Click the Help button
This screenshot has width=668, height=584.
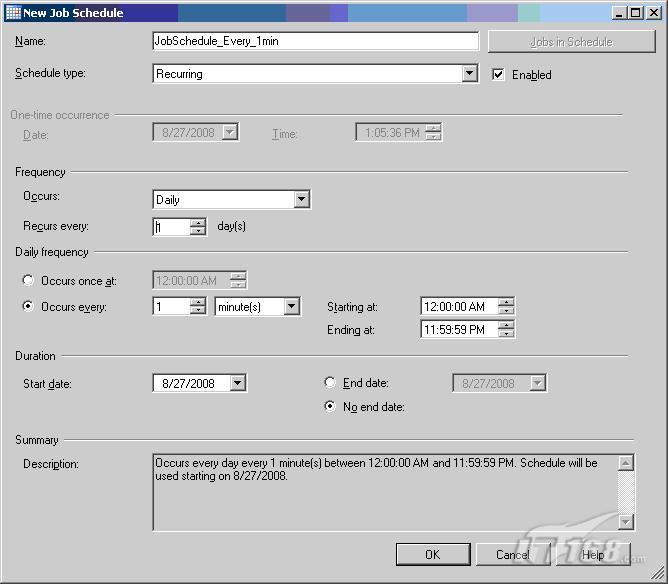(593, 554)
